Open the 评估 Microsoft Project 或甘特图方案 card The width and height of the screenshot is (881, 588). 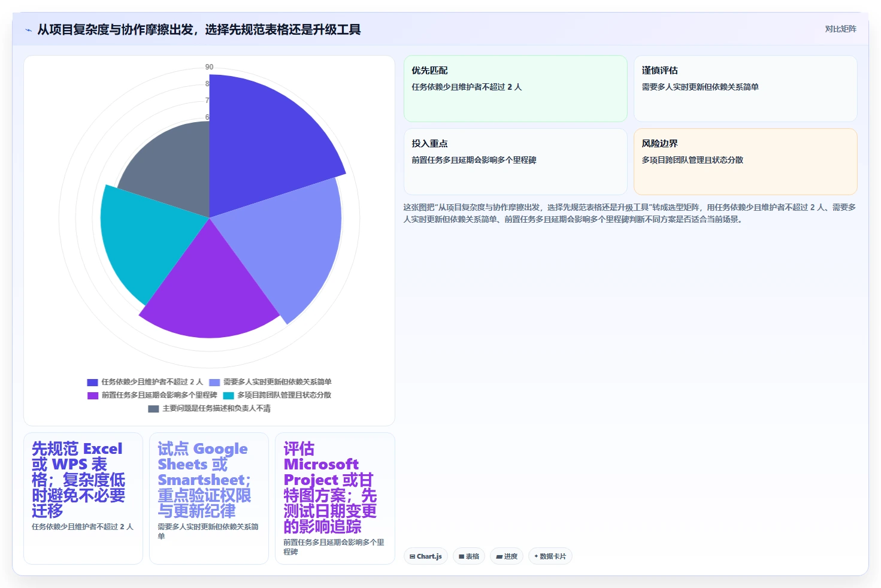[x=335, y=498]
